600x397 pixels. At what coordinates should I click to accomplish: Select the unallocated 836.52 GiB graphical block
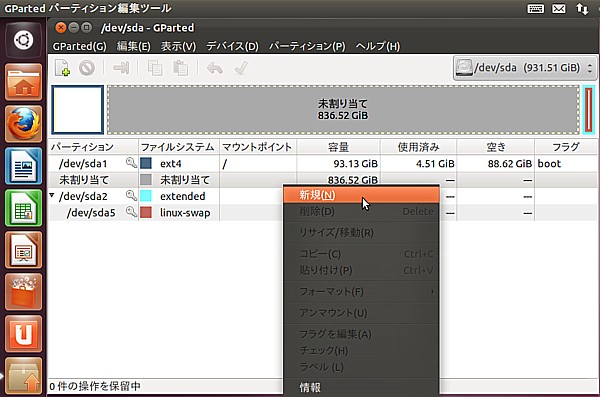pos(343,109)
